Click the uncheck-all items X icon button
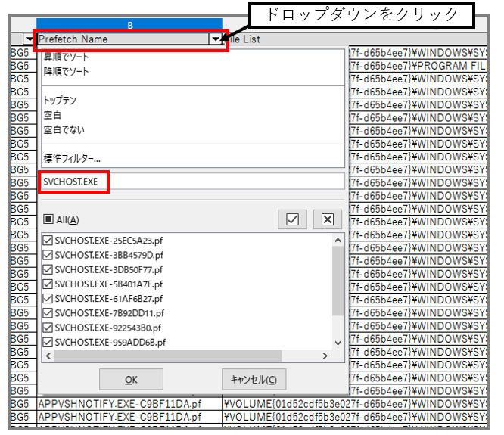This screenshot has width=504, height=435. pyautogui.click(x=328, y=219)
